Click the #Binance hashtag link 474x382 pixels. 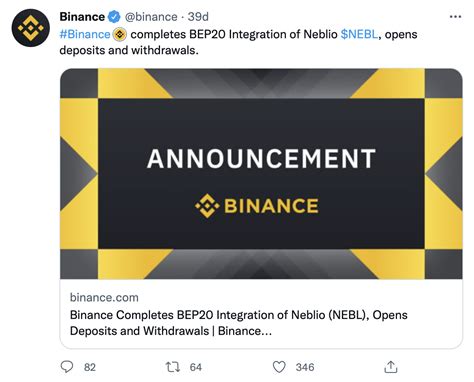(85, 34)
